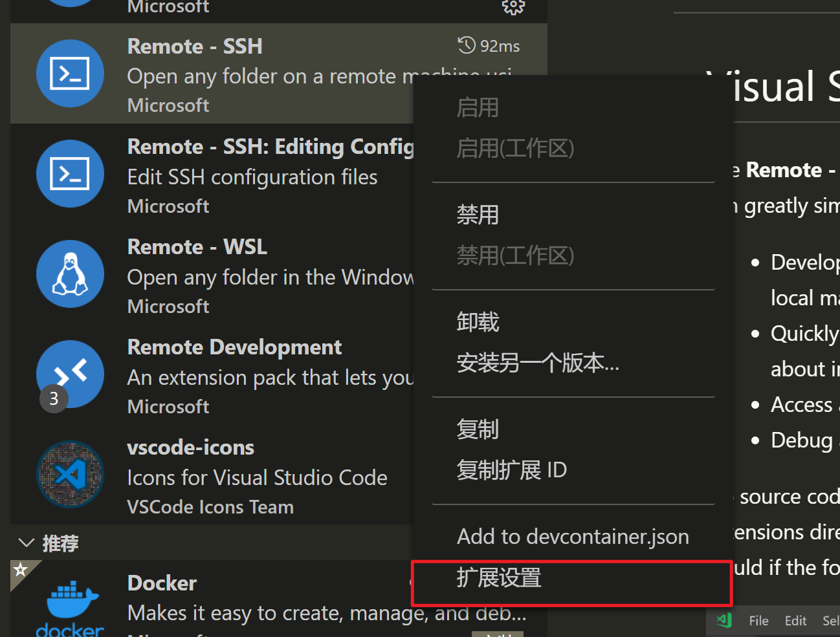The image size is (840, 637).
Task: Open 扩展设置 from the context menu
Action: tap(573, 578)
